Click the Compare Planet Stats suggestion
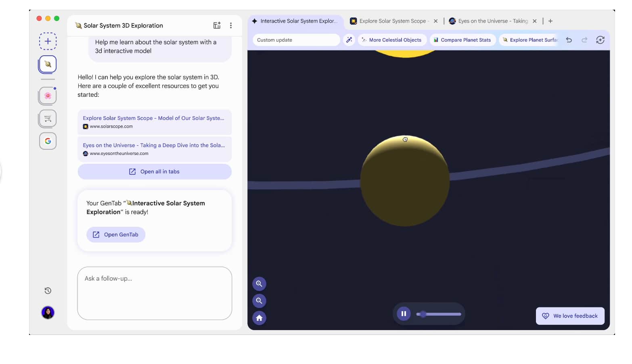This screenshot has height=364, width=632. point(462,40)
